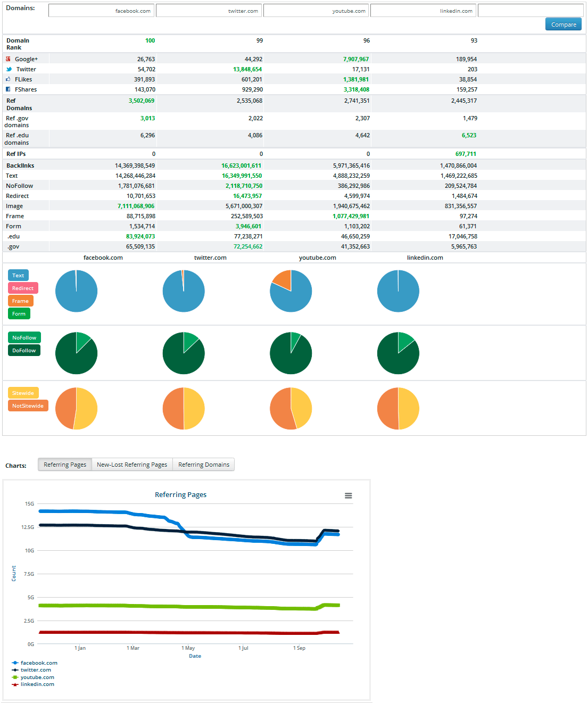Switch to New-Lost Referring Pages tab

pos(132,465)
